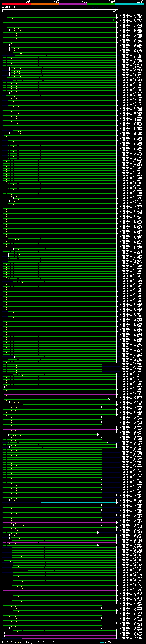Select the UniRef100_Q20CJ7 label
Image resolution: width=146 pixels, height=644 pixels.
click(x=131, y=399)
